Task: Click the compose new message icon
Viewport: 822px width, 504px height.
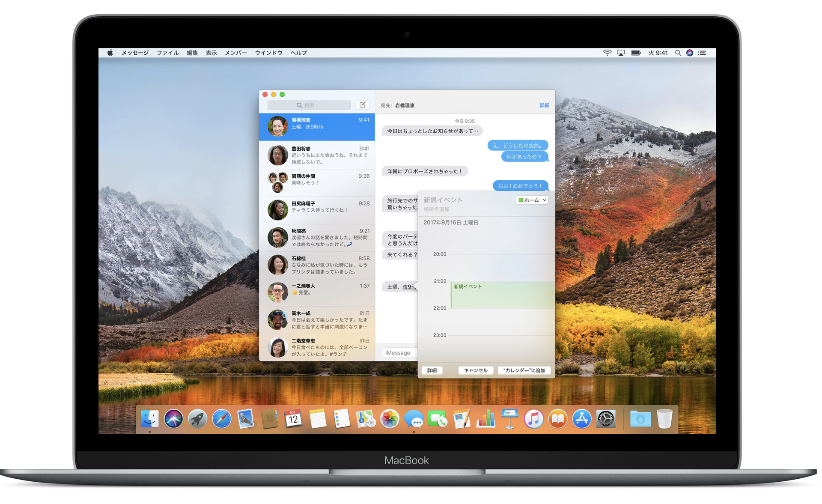Action: click(362, 105)
